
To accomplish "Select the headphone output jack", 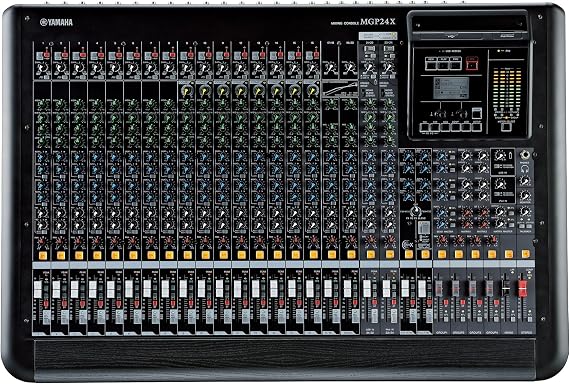I will click(x=524, y=155).
